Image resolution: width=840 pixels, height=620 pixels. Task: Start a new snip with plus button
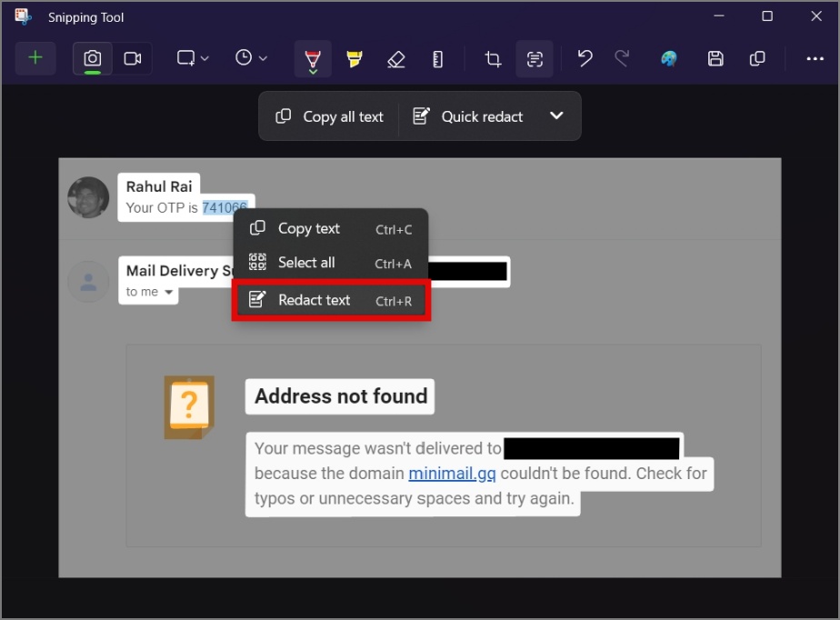coord(35,58)
